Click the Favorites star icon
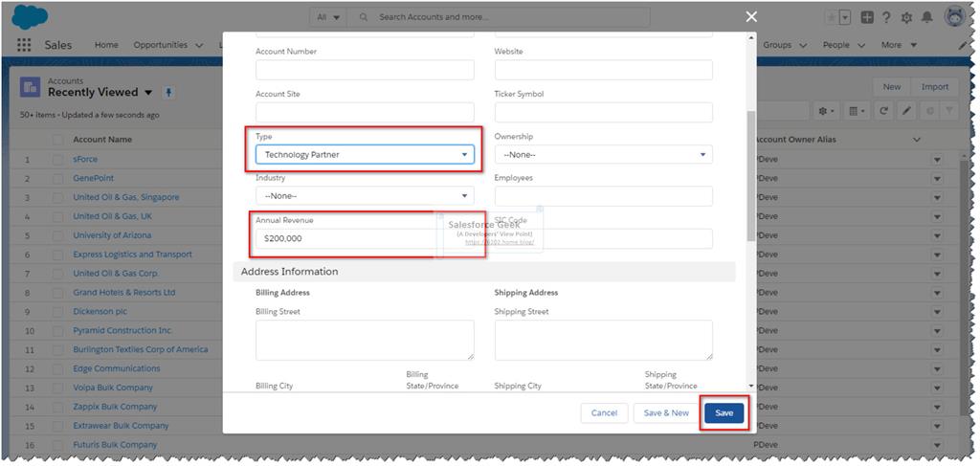The image size is (980, 466). tap(831, 17)
